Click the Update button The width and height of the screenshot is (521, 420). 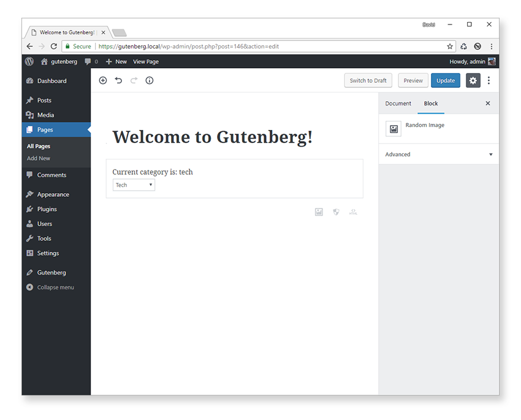(x=445, y=80)
